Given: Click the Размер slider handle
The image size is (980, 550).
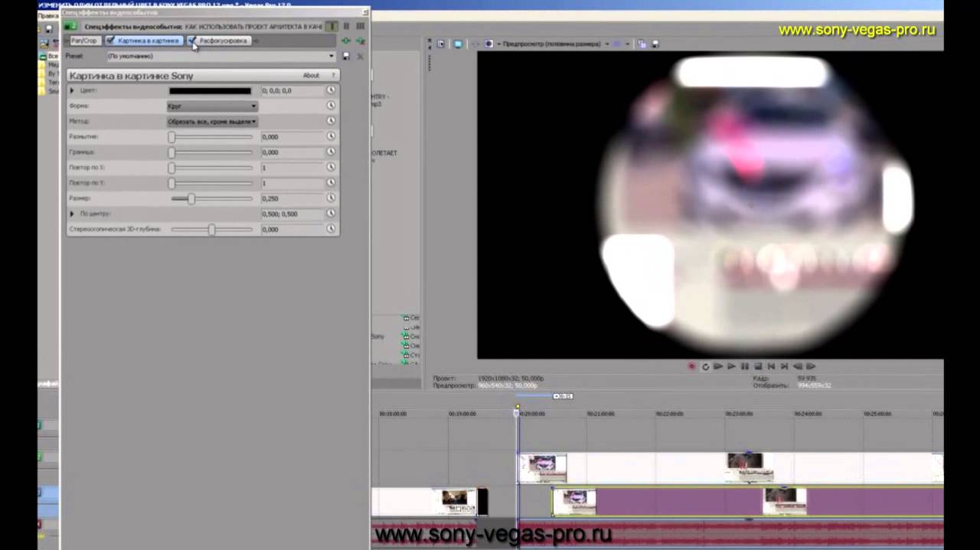Looking at the screenshot, I should [x=191, y=198].
